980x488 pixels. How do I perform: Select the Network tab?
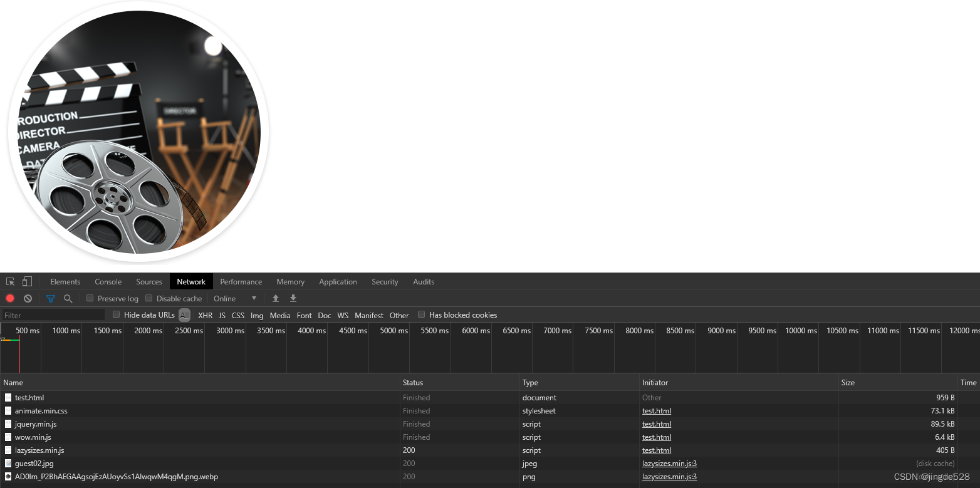click(191, 281)
